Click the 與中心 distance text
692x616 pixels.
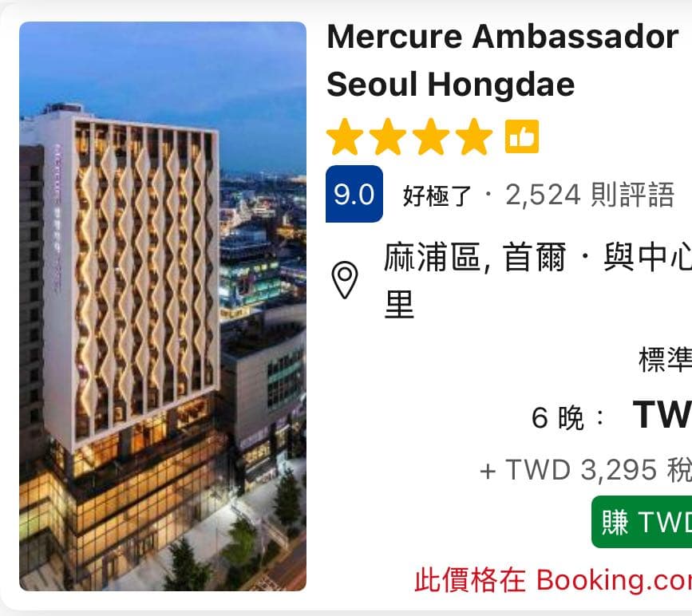coord(647,257)
